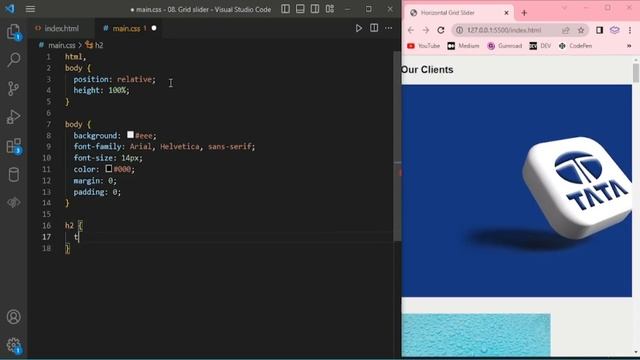Toggle the panel layout icon in the title bar

[300, 9]
